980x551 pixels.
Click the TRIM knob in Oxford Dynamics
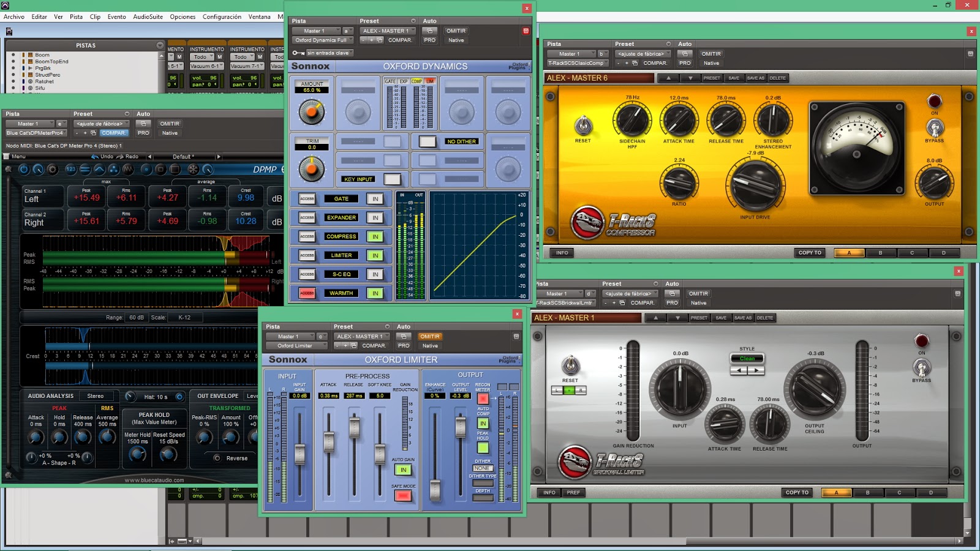312,169
